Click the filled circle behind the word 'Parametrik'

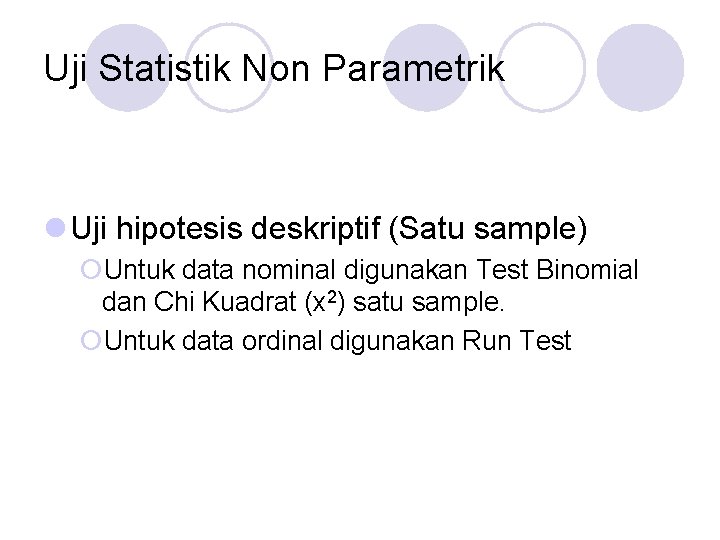coord(427,68)
